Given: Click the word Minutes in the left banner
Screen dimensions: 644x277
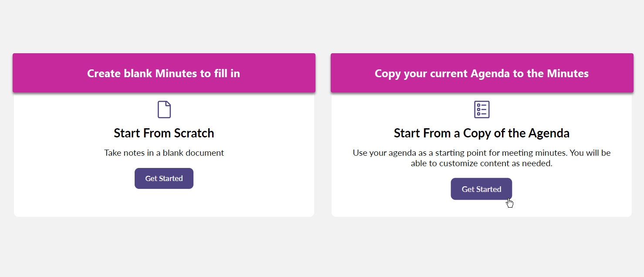Looking at the screenshot, I should 176,73.
